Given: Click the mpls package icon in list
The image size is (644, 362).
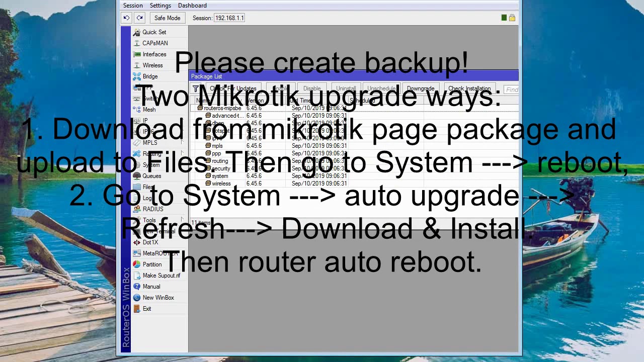Looking at the screenshot, I should [x=208, y=146].
